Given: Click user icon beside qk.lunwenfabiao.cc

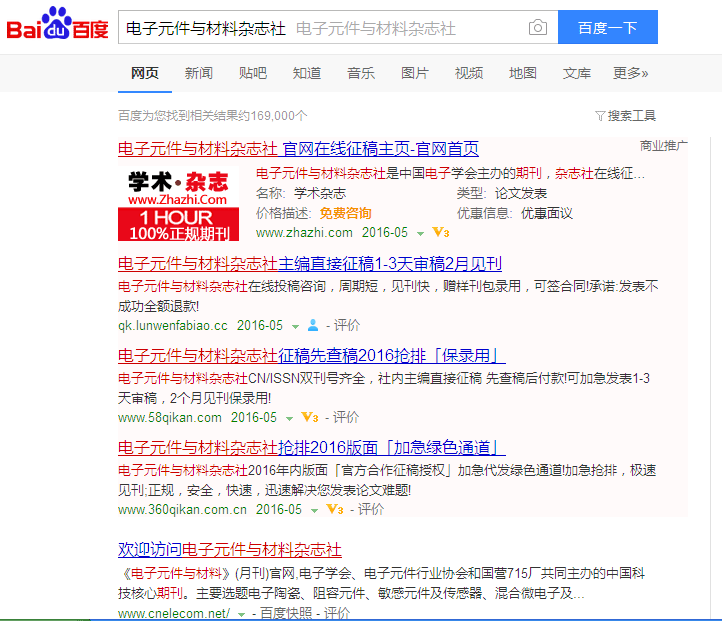Looking at the screenshot, I should [313, 325].
